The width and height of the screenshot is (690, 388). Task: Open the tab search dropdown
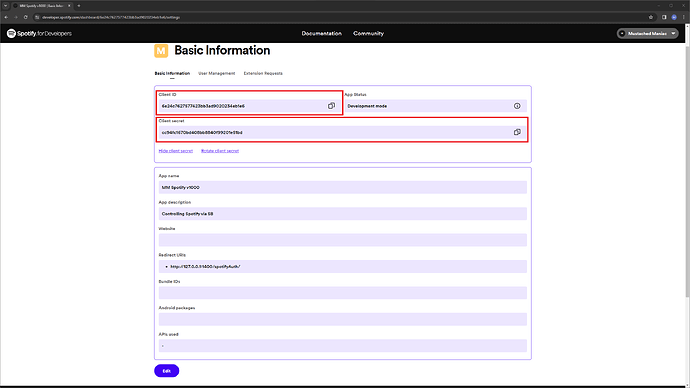(5, 6)
